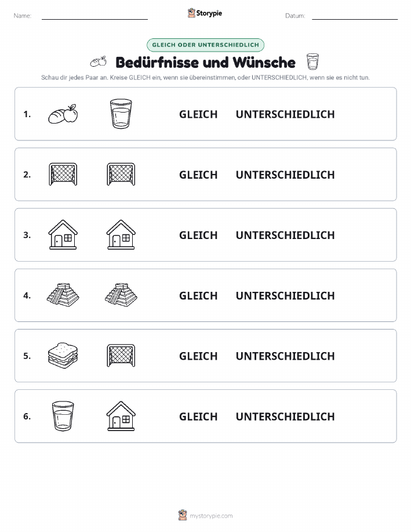Choose GLEICH for row 3
The image size is (411, 532).
click(x=198, y=235)
